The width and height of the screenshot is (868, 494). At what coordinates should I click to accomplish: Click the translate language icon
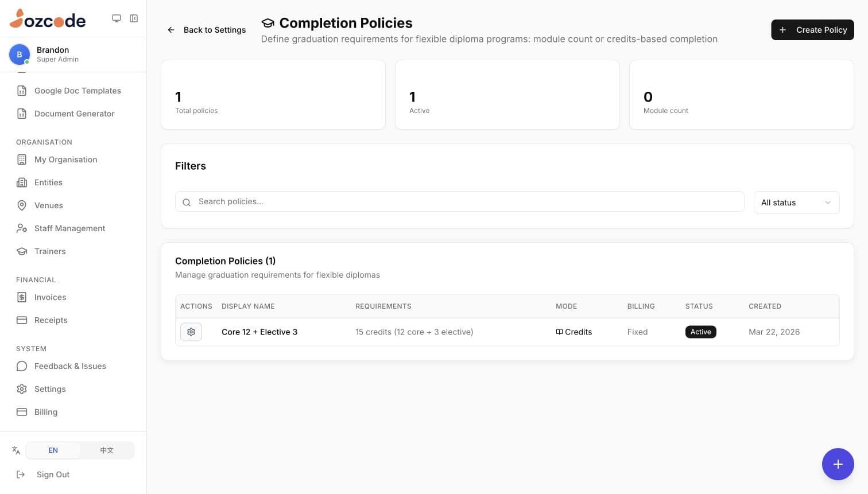pos(16,450)
